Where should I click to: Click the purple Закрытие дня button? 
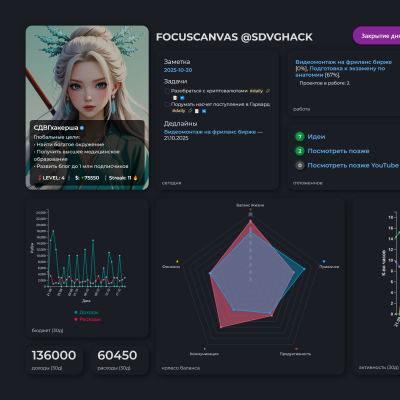pyautogui.click(x=377, y=36)
